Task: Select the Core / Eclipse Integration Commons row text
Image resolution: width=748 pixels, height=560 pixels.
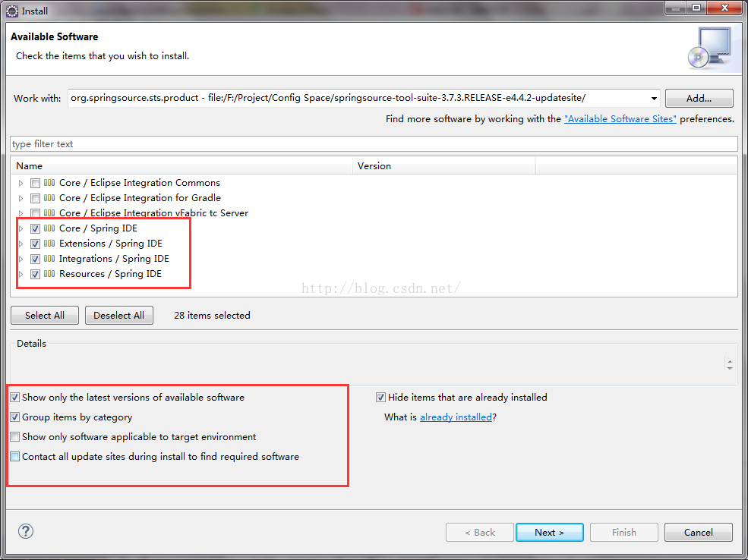Action: pyautogui.click(x=140, y=183)
